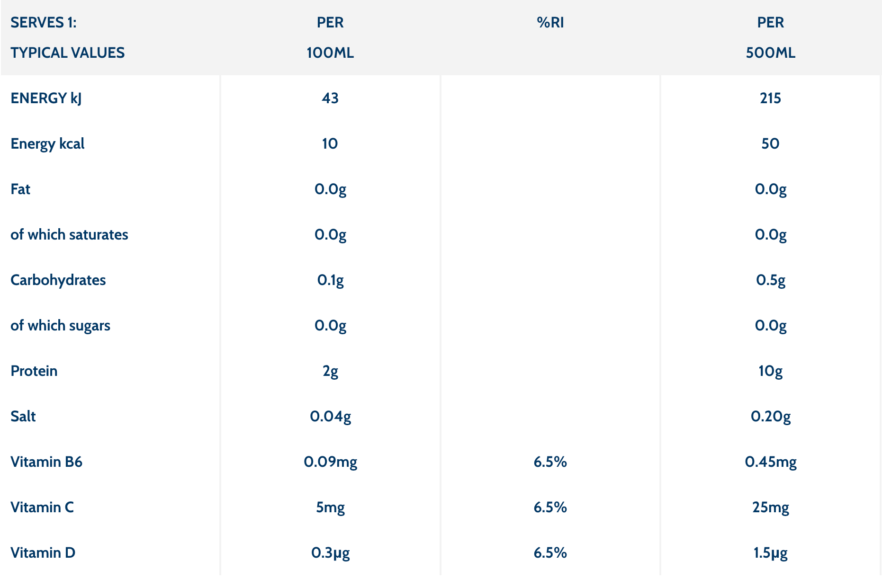Select the Protein row label

34,371
